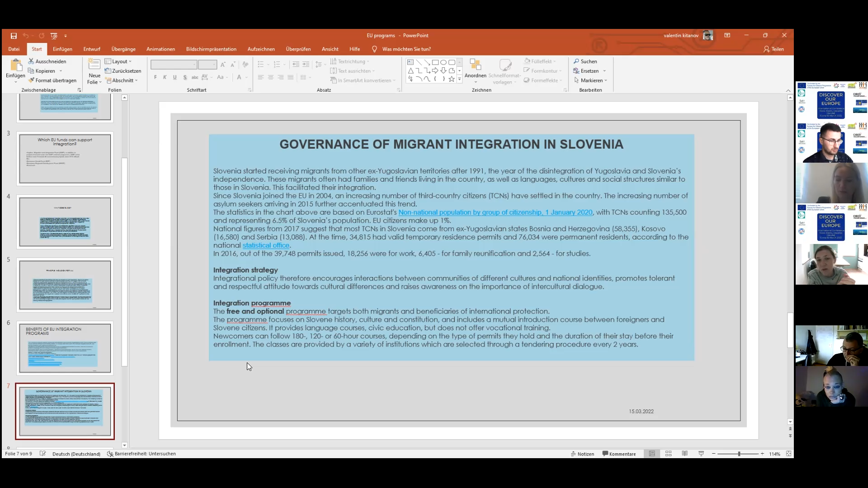Open the Layout dropdown
This screenshot has width=868, height=488.
(118, 61)
